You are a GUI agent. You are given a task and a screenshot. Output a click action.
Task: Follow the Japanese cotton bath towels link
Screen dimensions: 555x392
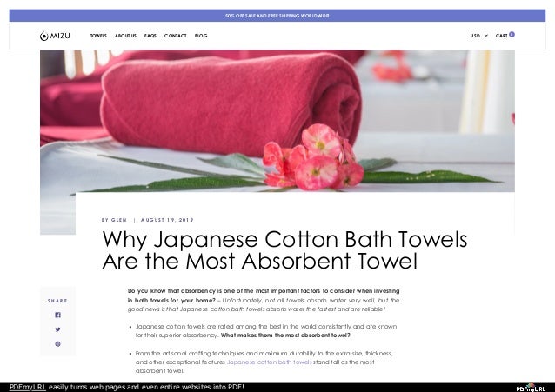(x=270, y=362)
